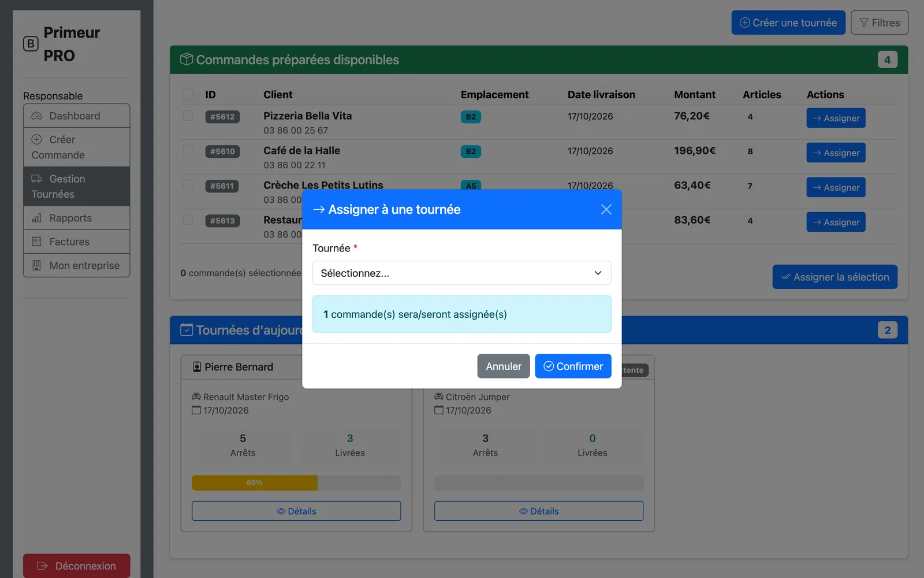Click the 196,90€ amount cell
The image size is (924, 578).
(695, 150)
